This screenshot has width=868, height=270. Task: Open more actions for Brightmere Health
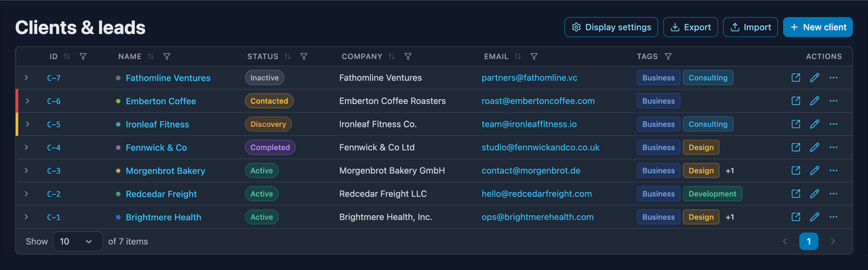point(833,217)
